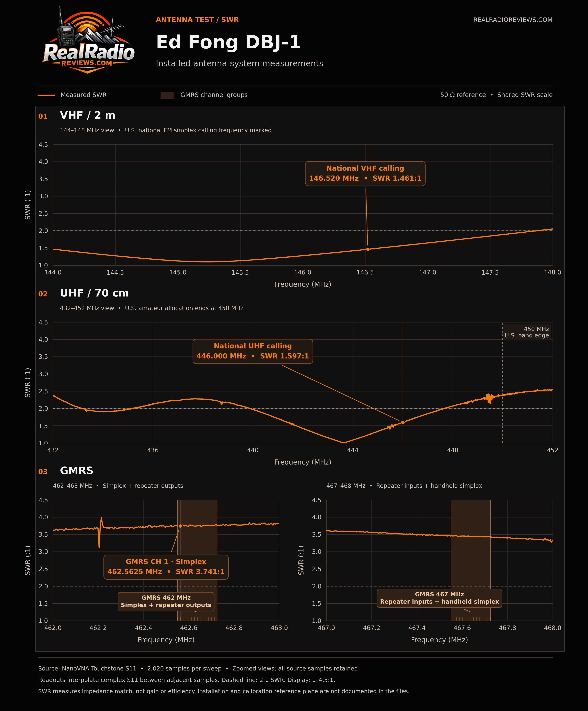Viewport: 588px width, 711px height.
Task: Click the 144–148 MHz view subtitle
Action: pos(166,130)
